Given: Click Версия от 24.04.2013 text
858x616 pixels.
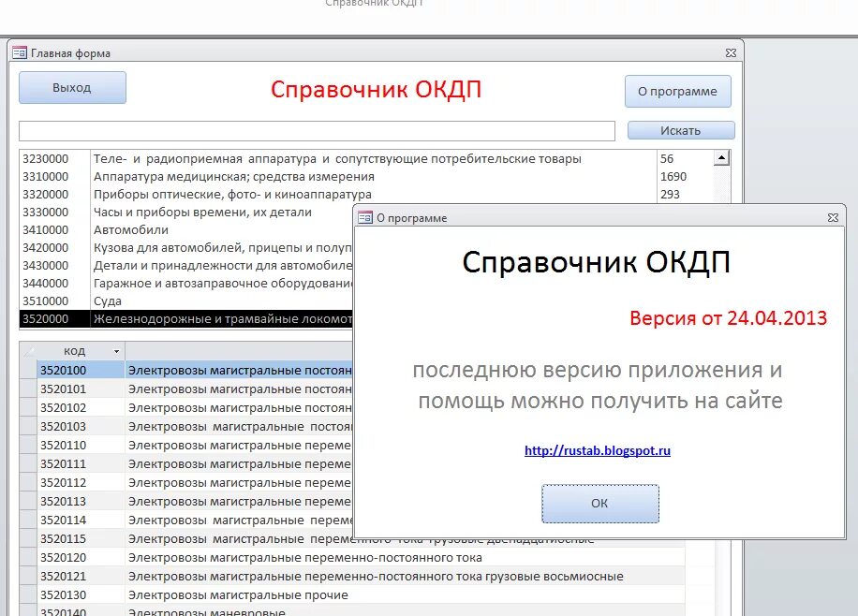Looking at the screenshot, I should (729, 318).
